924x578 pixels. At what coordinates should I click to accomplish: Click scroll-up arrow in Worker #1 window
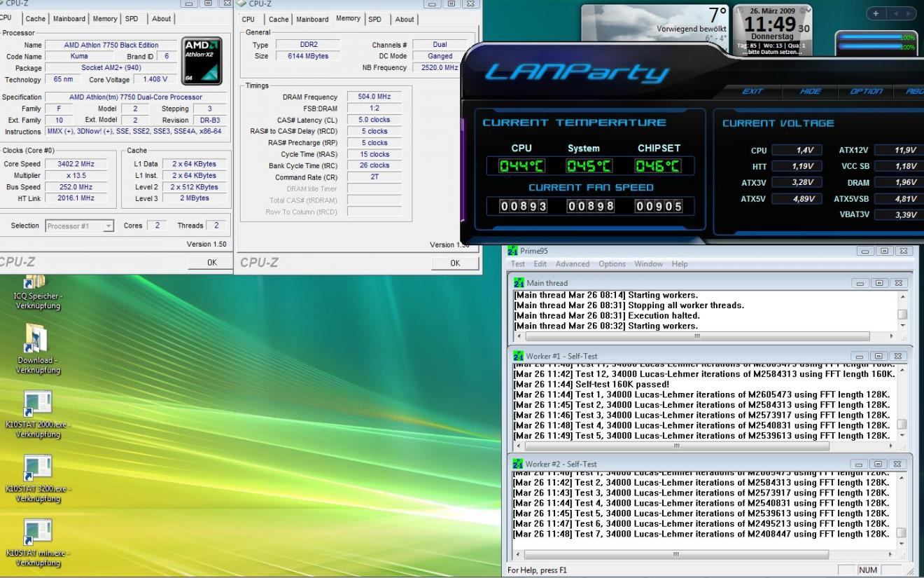click(x=902, y=371)
